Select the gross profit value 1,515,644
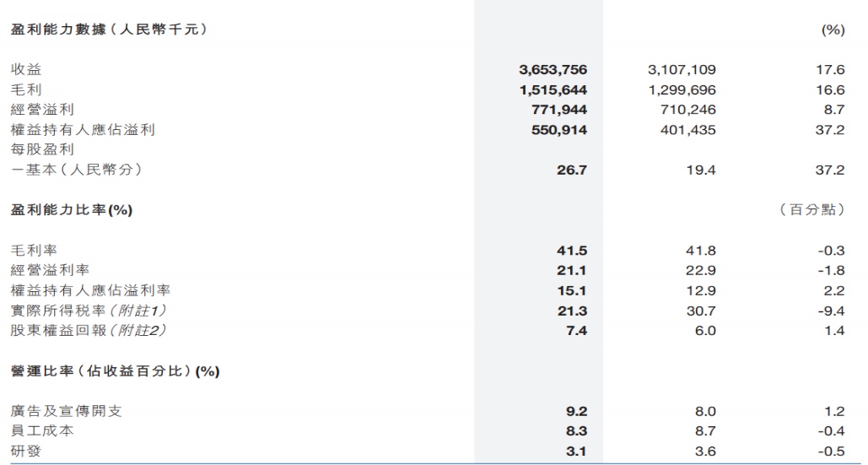Screen dimensions: 868x465 pos(553,89)
